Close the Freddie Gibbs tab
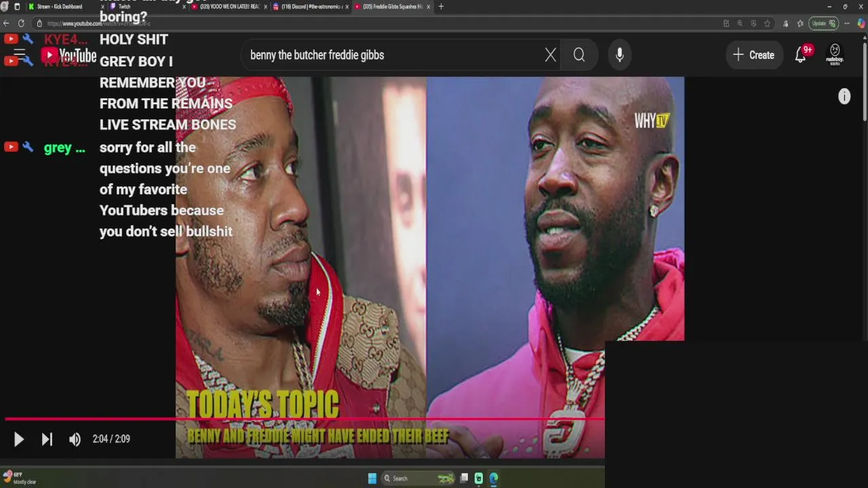This screenshot has height=488, width=868. 429,7
